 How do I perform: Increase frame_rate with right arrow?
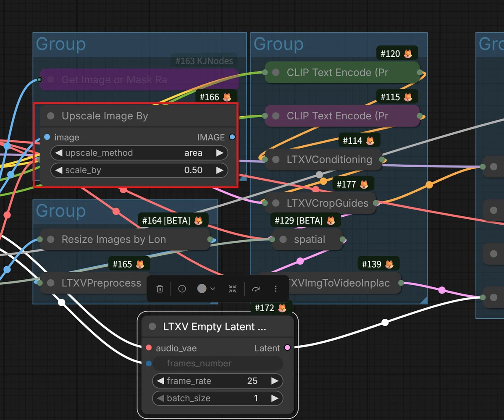[275, 381]
